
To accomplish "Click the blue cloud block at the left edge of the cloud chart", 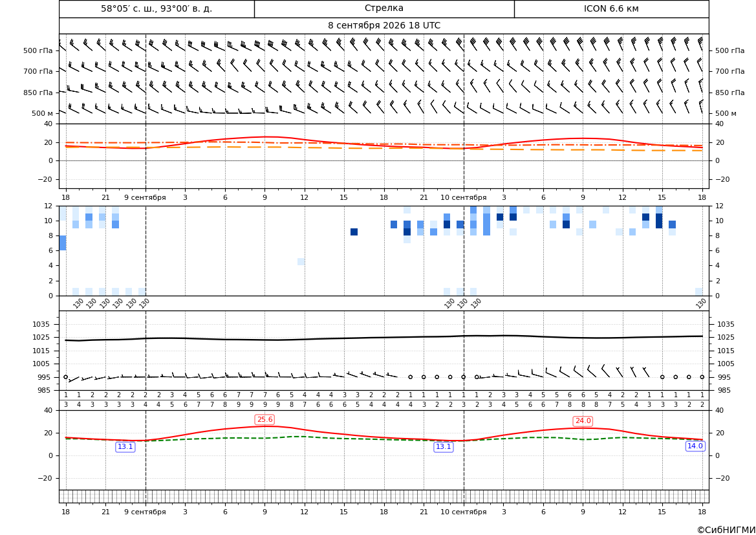I will point(63,243).
